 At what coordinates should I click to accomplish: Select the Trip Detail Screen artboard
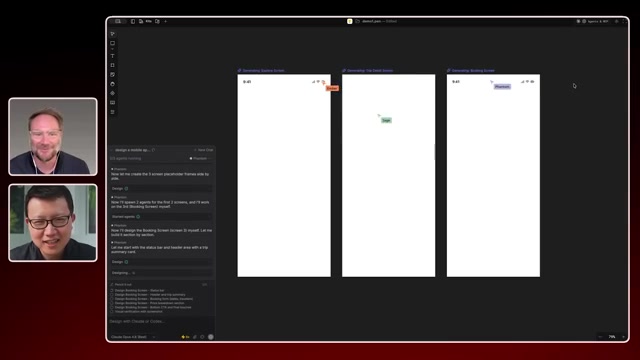(x=389, y=176)
